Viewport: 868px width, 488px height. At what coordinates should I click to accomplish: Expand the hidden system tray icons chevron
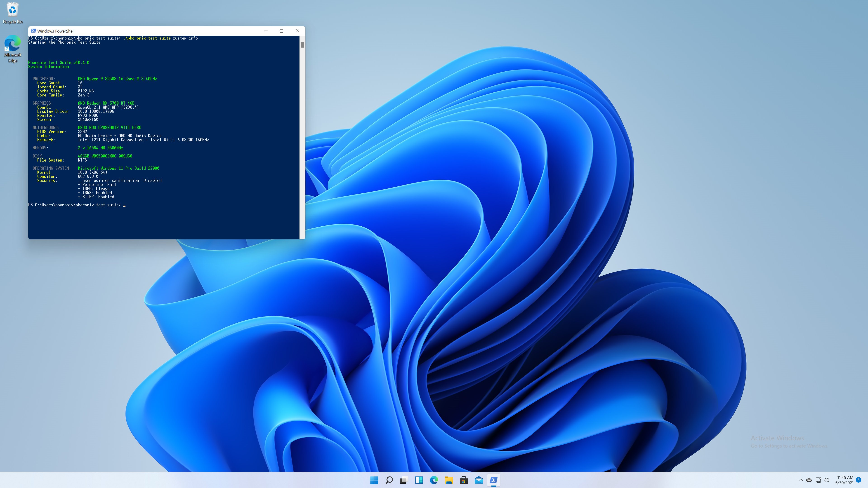click(x=801, y=480)
